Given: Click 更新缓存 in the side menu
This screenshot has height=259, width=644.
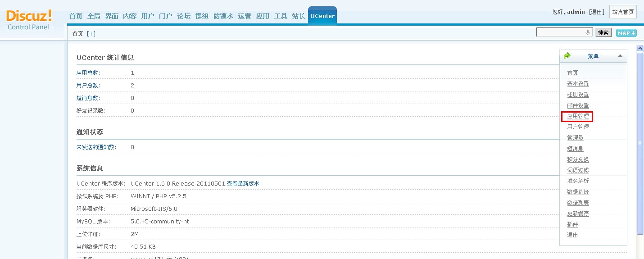Looking at the screenshot, I should 578,214.
